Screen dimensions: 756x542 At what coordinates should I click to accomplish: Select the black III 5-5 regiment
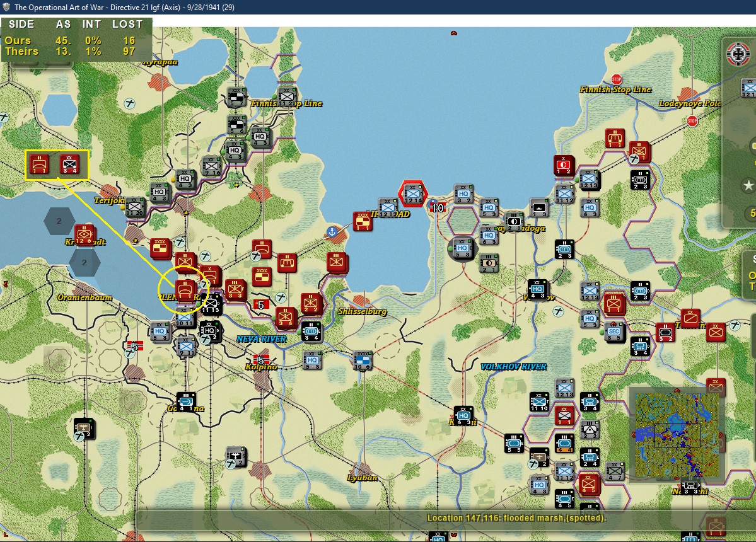pyautogui.click(x=514, y=443)
